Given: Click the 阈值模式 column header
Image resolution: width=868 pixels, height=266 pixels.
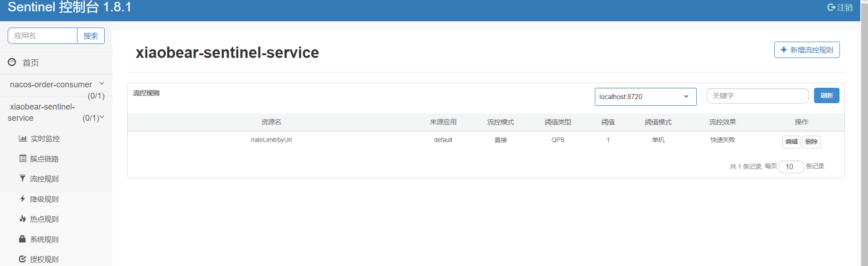Looking at the screenshot, I should pyautogui.click(x=658, y=122).
